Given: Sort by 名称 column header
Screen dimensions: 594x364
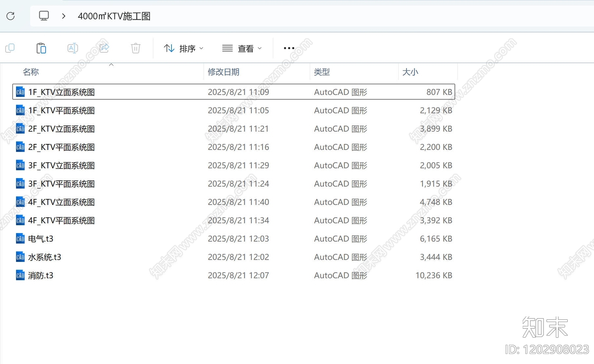Looking at the screenshot, I should point(31,72).
